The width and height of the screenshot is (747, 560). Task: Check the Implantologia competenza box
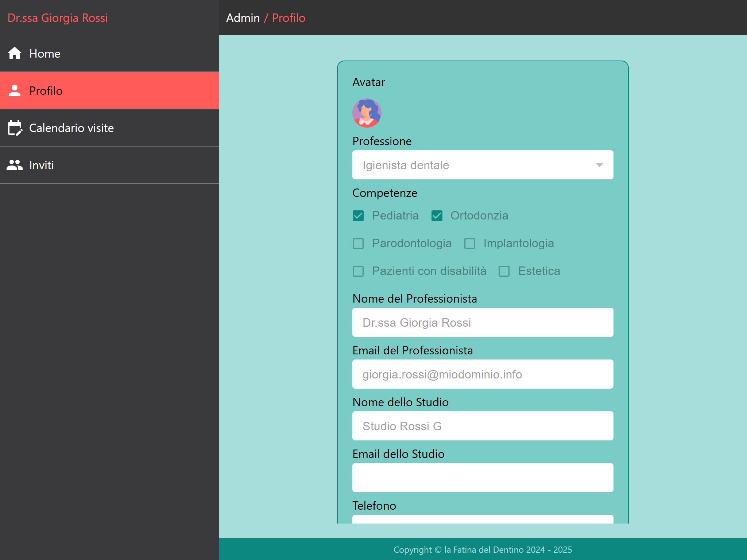470,244
